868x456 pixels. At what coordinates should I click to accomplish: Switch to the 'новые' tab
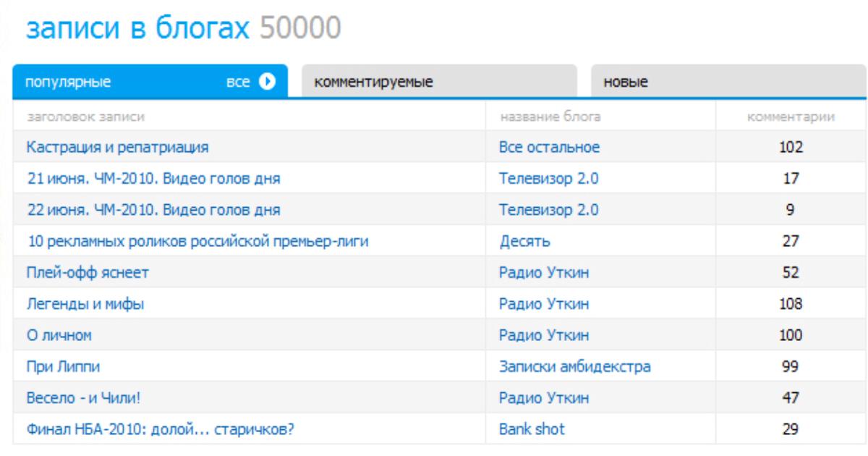(x=626, y=82)
